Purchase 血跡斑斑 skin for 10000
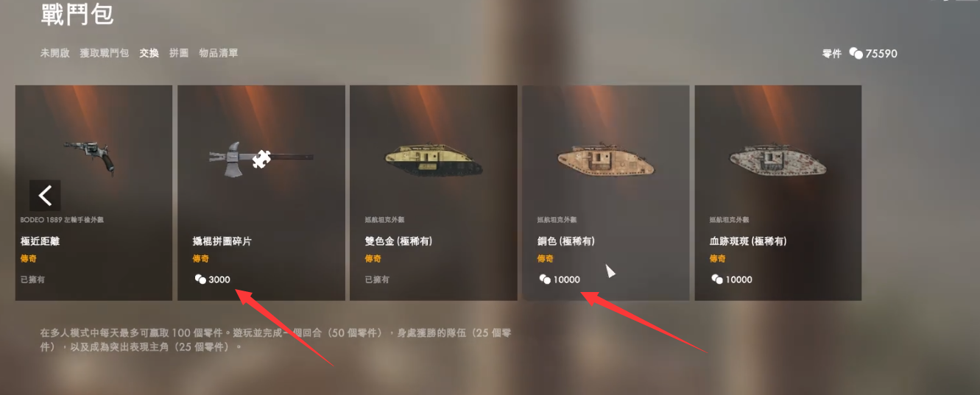This screenshot has height=395, width=980. pyautogui.click(x=778, y=193)
